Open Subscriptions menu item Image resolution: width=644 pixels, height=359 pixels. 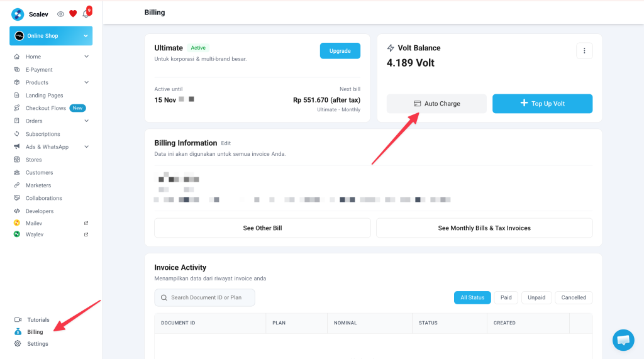(43, 134)
